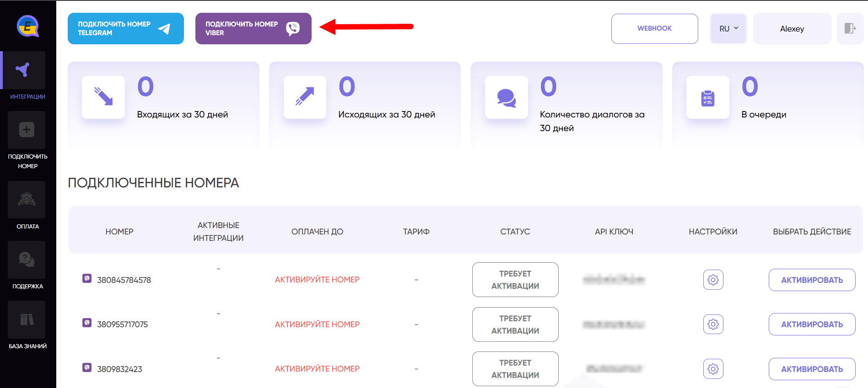Click Viber icon beside number 3809832423
Screen dimensions: 868x388
[87, 367]
